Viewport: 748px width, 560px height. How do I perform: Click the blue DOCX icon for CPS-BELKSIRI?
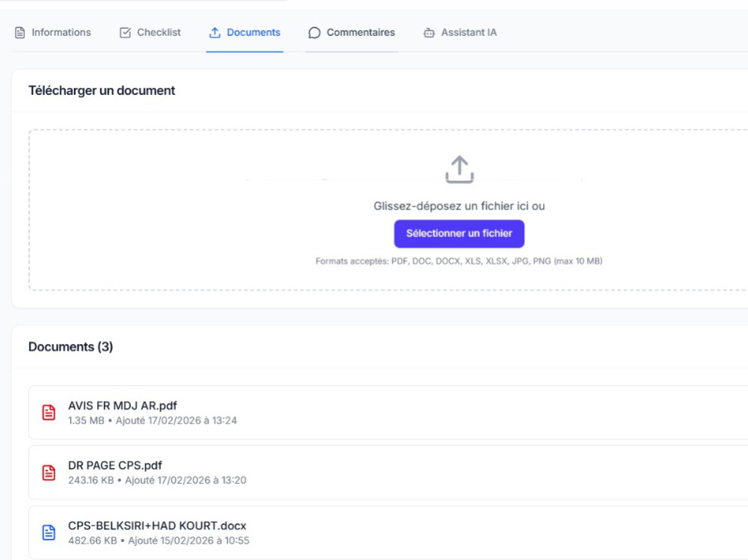(x=49, y=532)
